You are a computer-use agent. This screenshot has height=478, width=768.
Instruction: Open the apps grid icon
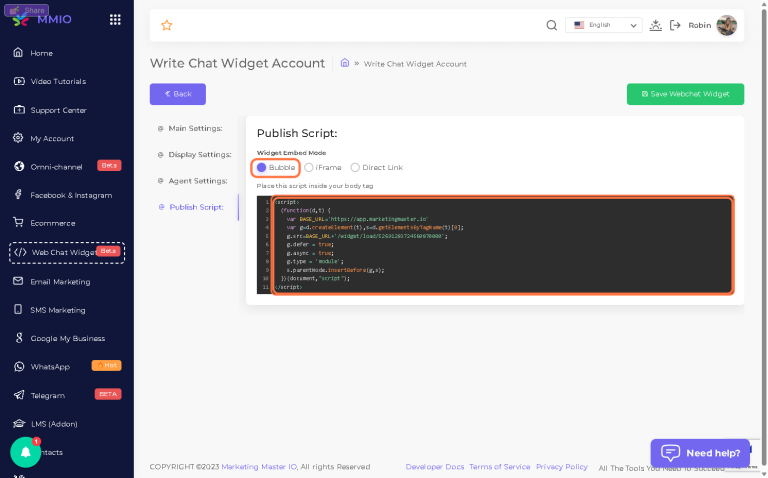point(115,20)
